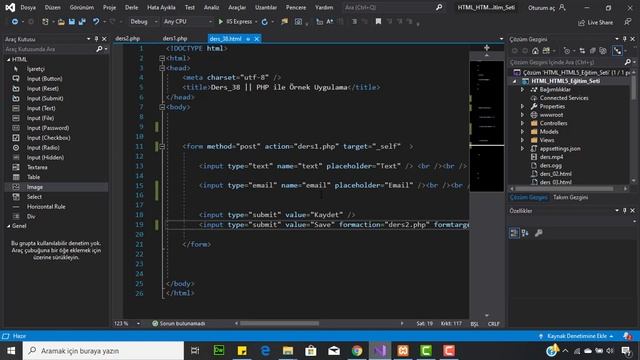Click the save all files icon
Screen dimensions: 640x360
point(82,22)
